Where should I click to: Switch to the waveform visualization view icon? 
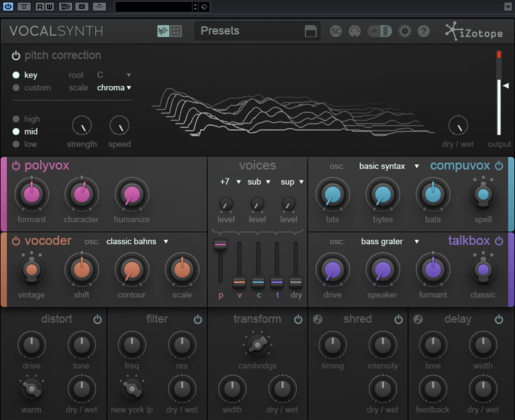pos(163,31)
